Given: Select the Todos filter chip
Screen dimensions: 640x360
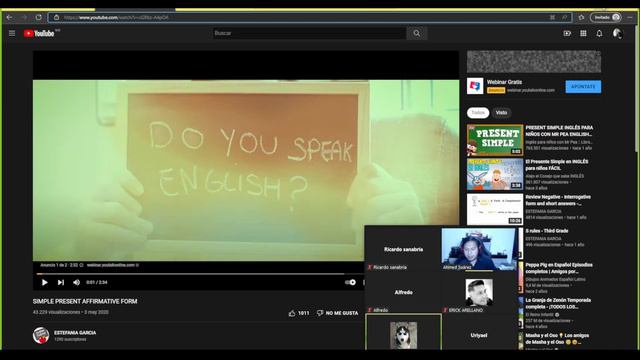Looking at the screenshot, I should [x=478, y=113].
